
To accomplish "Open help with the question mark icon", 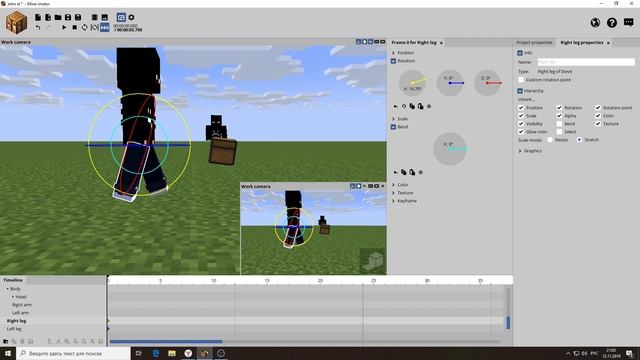I will point(611,22).
